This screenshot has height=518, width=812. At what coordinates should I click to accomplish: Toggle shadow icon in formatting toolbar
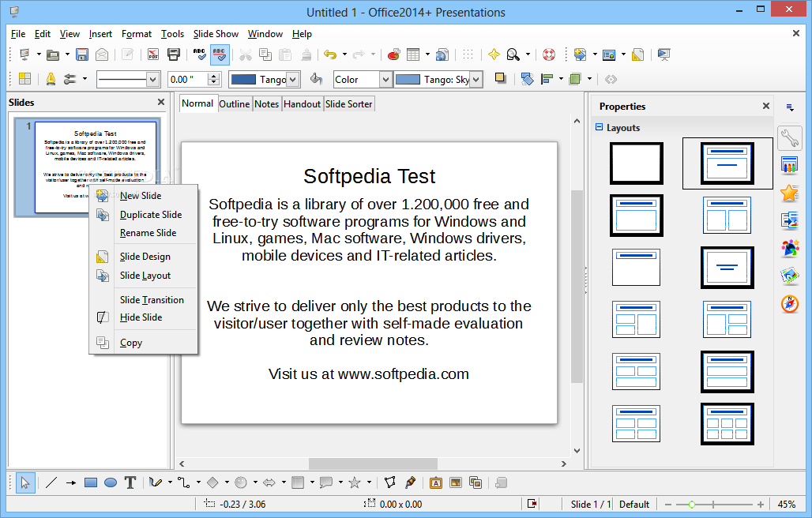point(500,79)
